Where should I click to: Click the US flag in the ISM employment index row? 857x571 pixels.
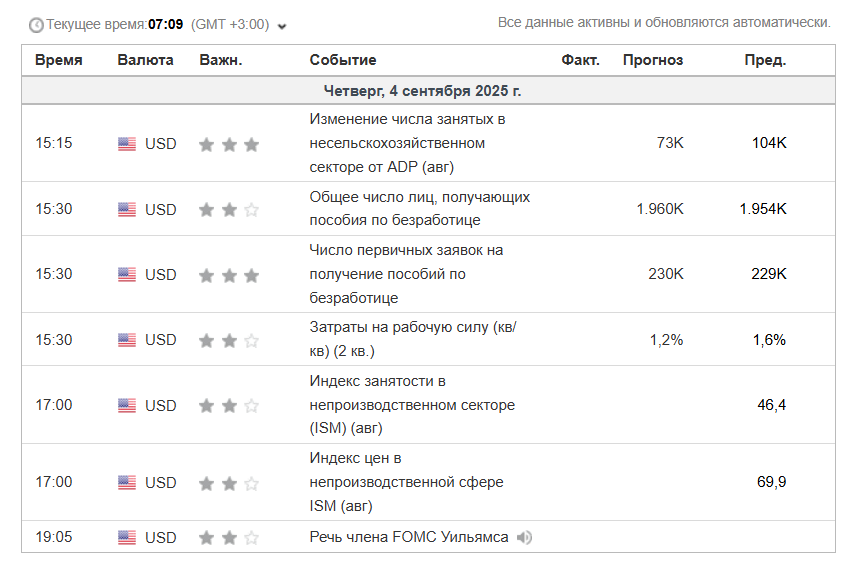click(127, 405)
